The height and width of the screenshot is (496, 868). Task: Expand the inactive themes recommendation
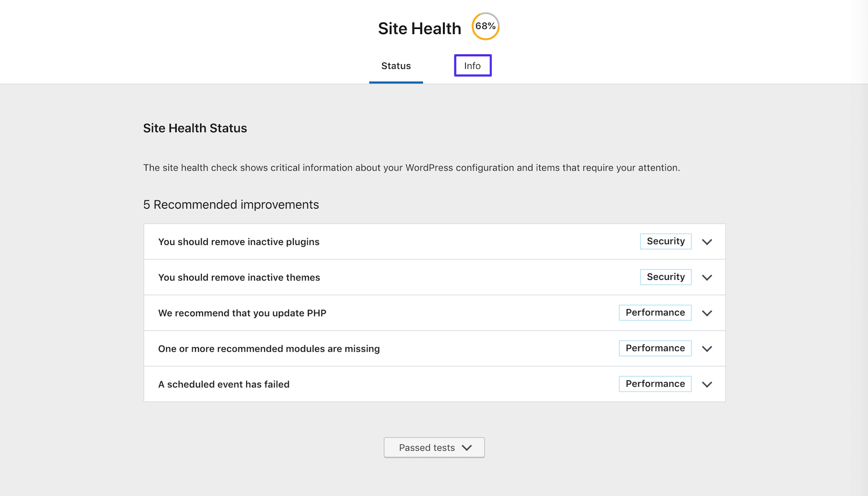[x=707, y=277]
